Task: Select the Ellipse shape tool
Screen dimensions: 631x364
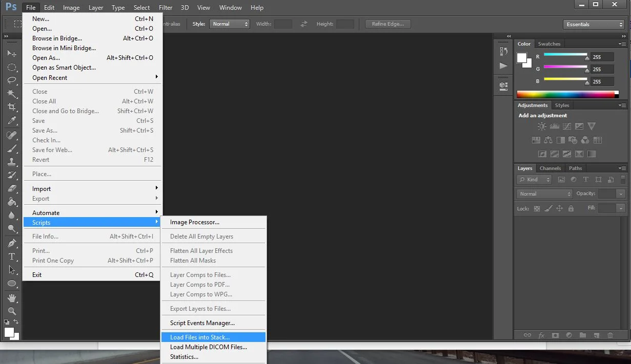Action: [x=12, y=283]
